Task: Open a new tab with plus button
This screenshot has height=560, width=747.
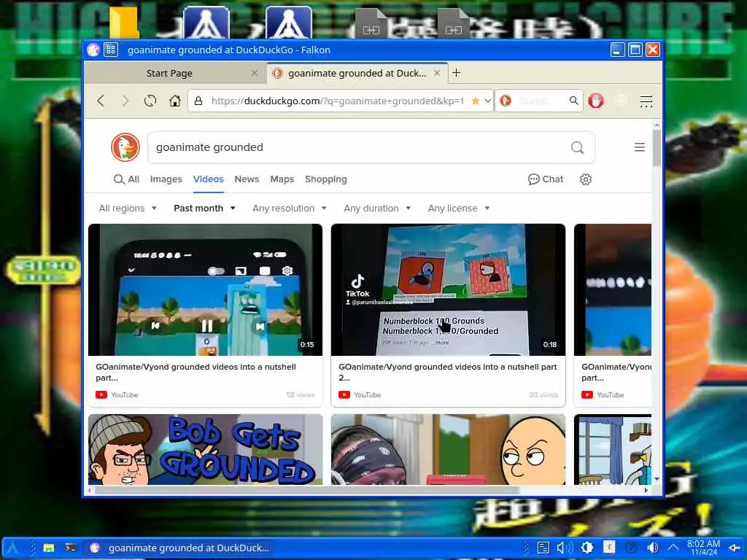Action: click(456, 73)
